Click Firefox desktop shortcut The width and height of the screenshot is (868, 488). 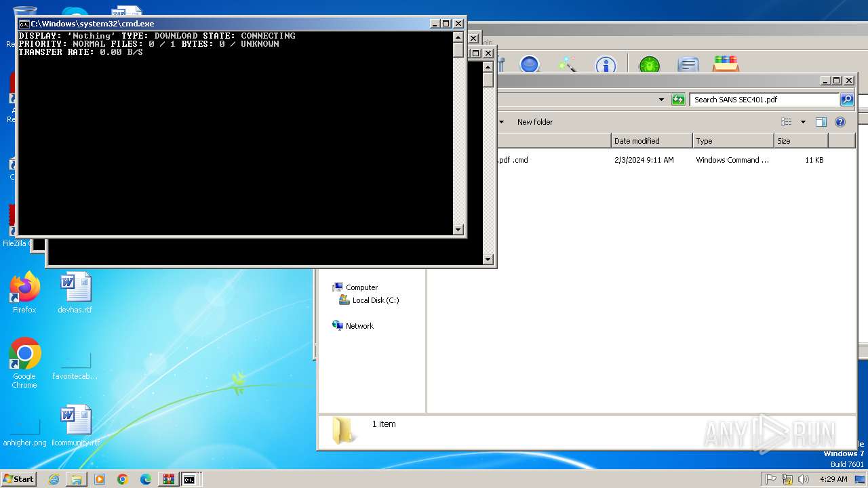(24, 292)
